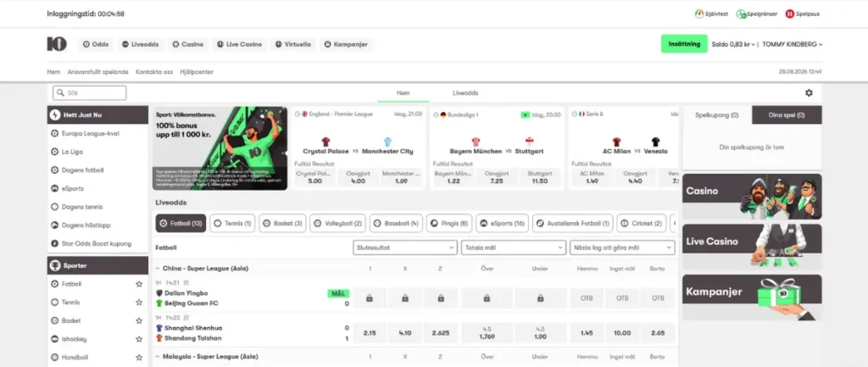
Task: Select the Tennis (1) live filter
Action: point(232,224)
